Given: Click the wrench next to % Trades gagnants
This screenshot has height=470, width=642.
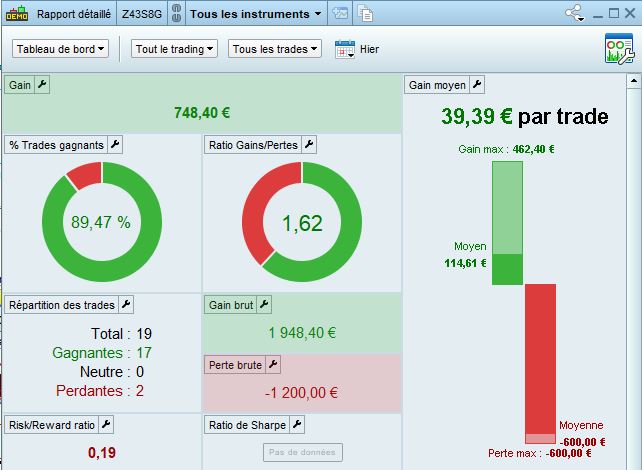Looking at the screenshot, I should pos(115,145).
